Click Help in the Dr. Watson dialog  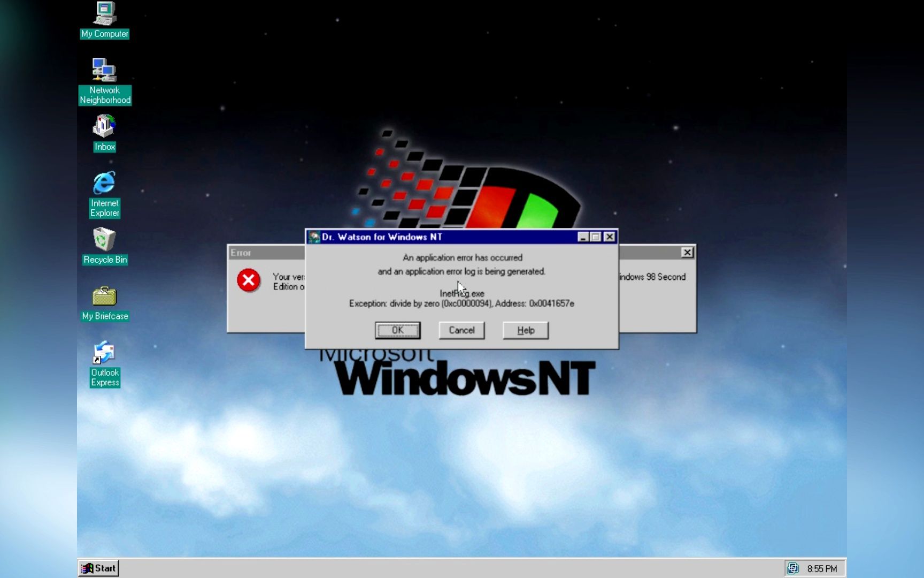point(526,330)
